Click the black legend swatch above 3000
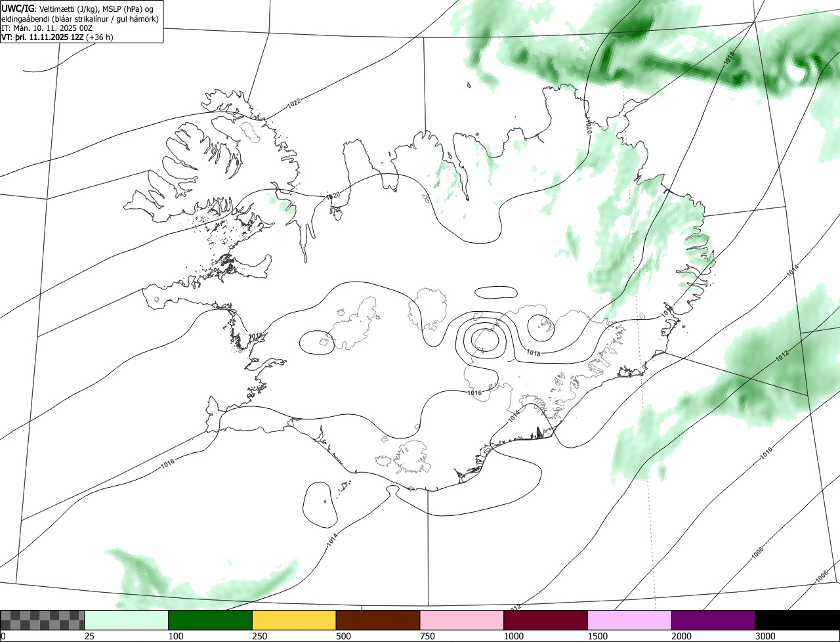 797,620
